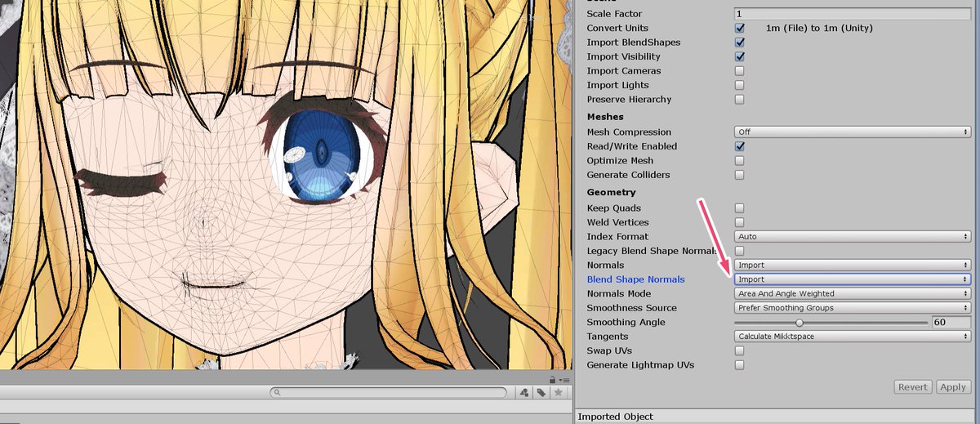The image size is (980, 424).
Task: Click the Project panel lock icon
Action: tap(553, 380)
